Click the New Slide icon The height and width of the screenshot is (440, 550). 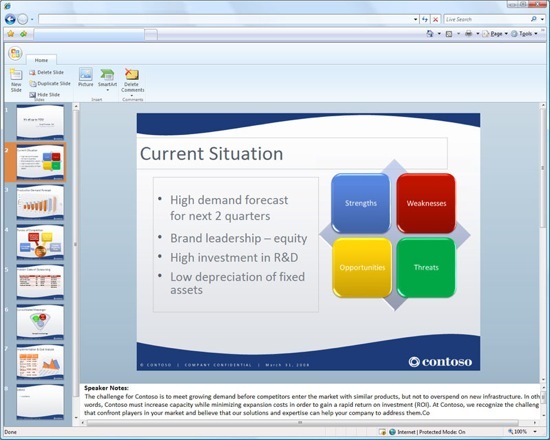coord(16,75)
